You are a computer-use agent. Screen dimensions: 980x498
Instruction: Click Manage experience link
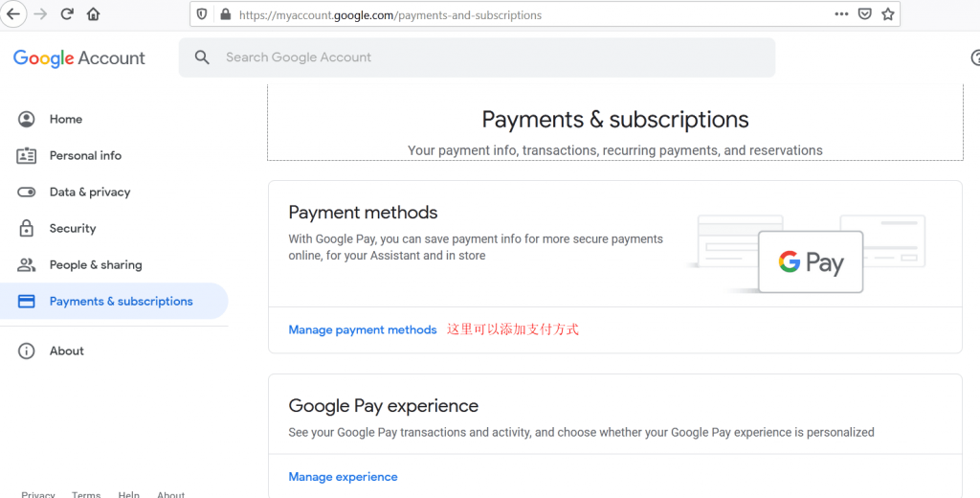(x=344, y=477)
